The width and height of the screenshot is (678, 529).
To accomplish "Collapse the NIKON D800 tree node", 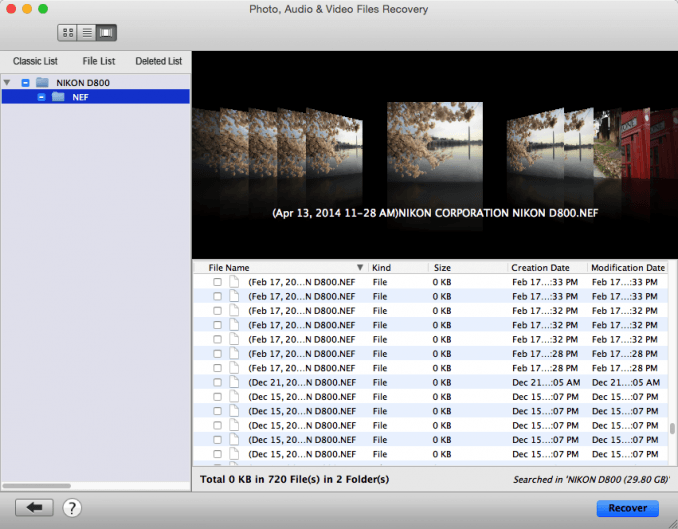I will (8, 82).
